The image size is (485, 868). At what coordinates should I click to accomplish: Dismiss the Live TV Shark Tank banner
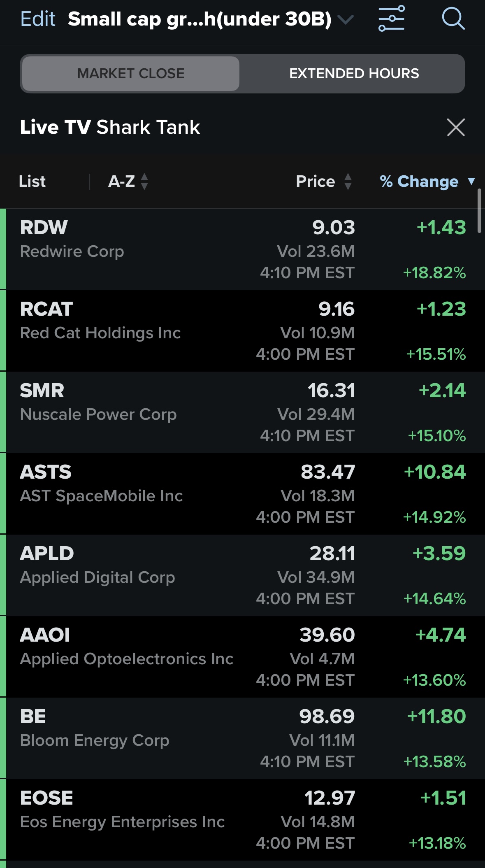tap(456, 127)
